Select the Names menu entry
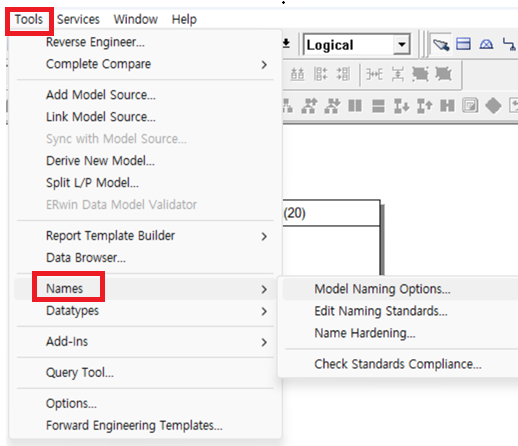 145,289
